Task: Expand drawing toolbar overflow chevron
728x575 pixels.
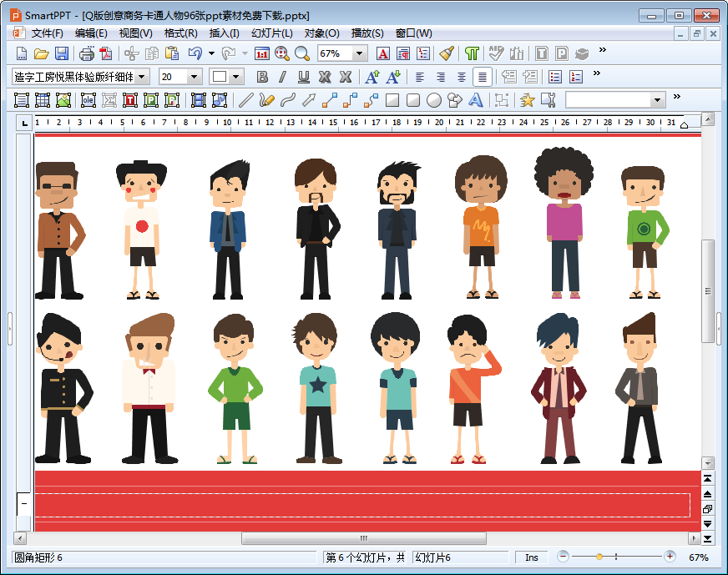Action: (676, 97)
